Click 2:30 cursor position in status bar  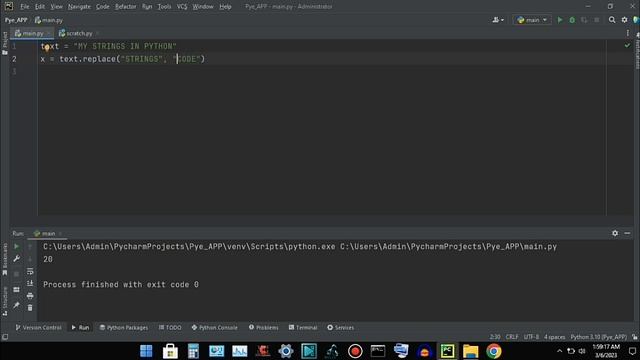pyautogui.click(x=495, y=337)
